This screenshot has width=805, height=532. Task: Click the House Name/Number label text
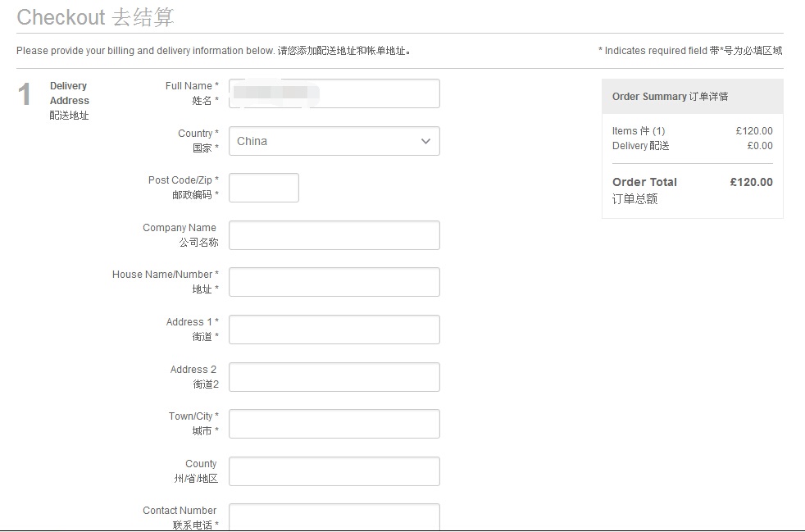click(166, 282)
